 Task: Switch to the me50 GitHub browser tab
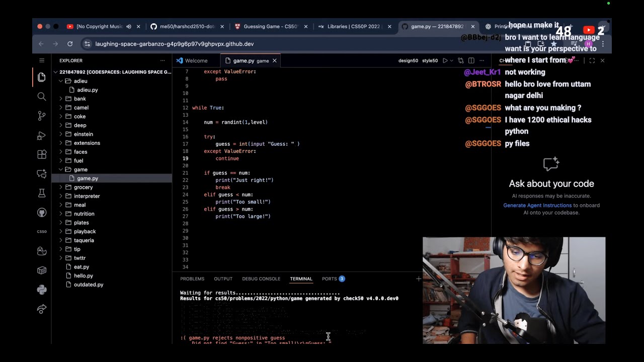187,27
